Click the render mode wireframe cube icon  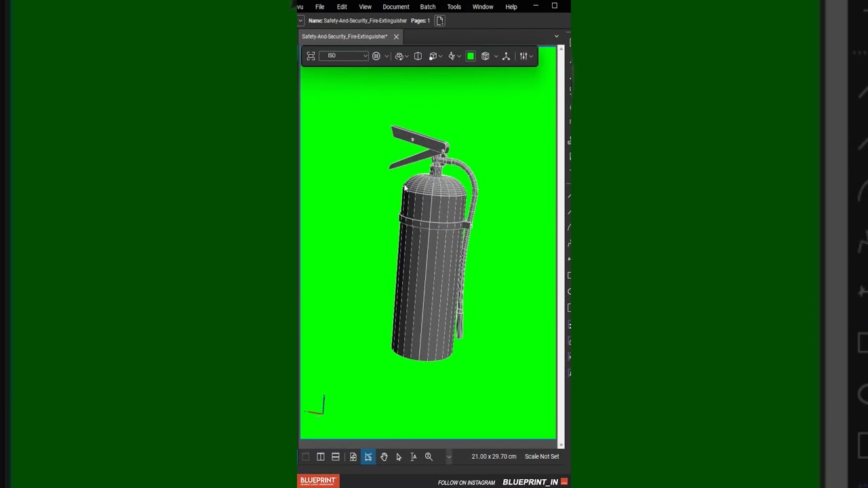[486, 56]
